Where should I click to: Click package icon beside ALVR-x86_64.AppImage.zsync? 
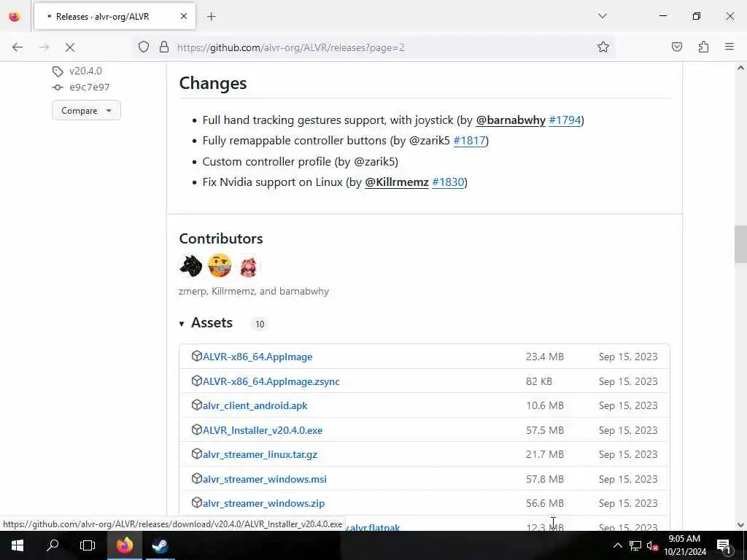coord(197,381)
